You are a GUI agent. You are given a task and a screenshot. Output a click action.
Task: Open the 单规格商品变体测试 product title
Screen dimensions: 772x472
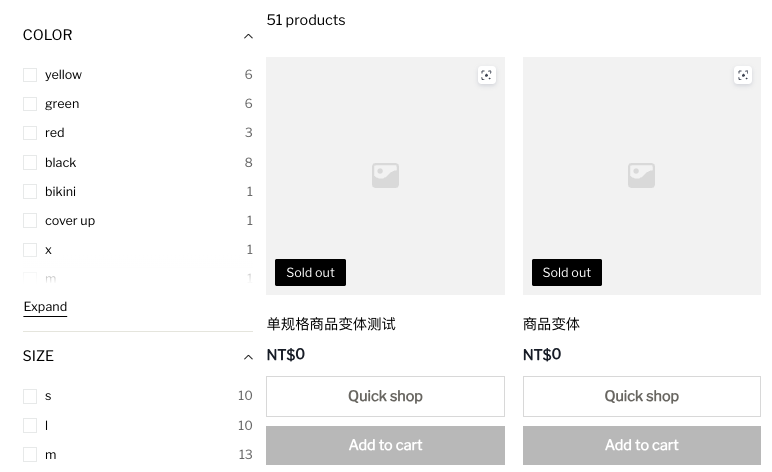point(331,324)
